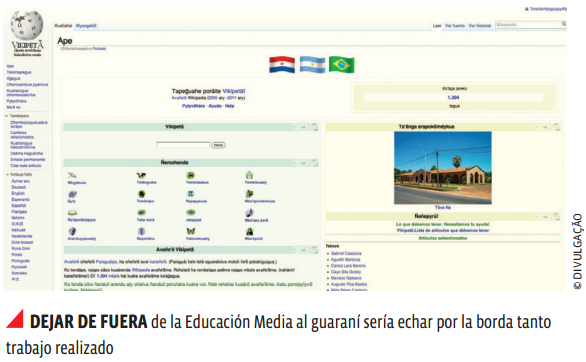Open the Gabriel Casaccia article
The width and height of the screenshot is (586, 362).
pos(346,253)
